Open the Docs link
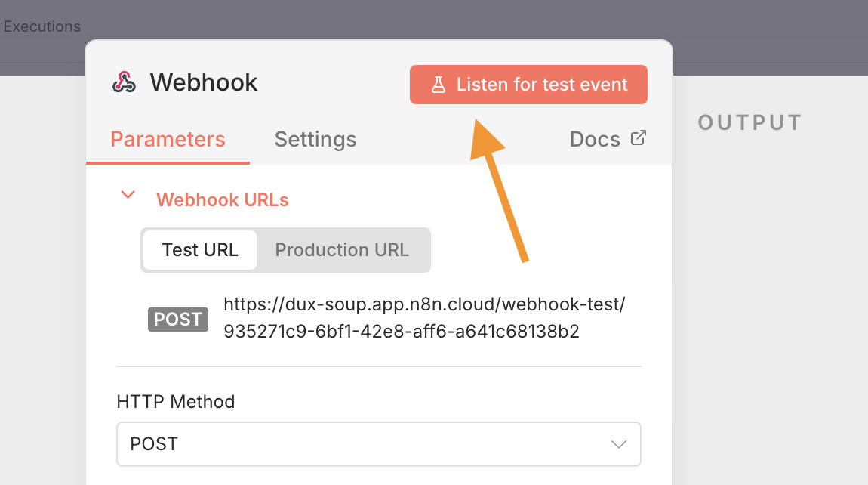The image size is (868, 485). pyautogui.click(x=595, y=140)
